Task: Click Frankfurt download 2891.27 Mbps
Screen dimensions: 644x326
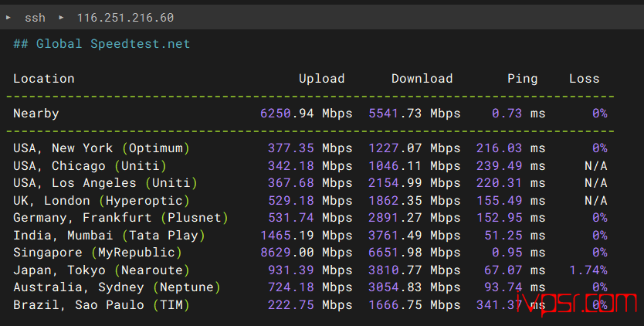Action: [x=415, y=218]
